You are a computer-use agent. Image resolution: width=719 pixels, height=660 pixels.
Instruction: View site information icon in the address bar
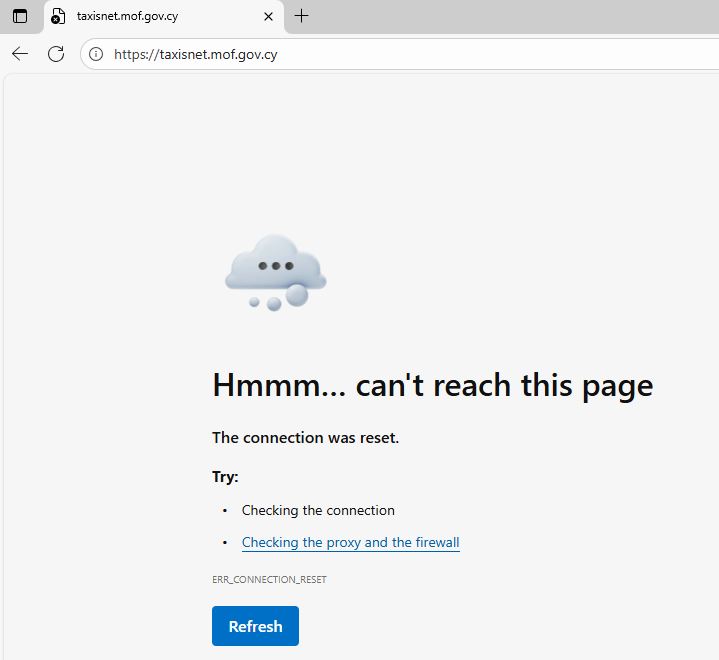(96, 54)
